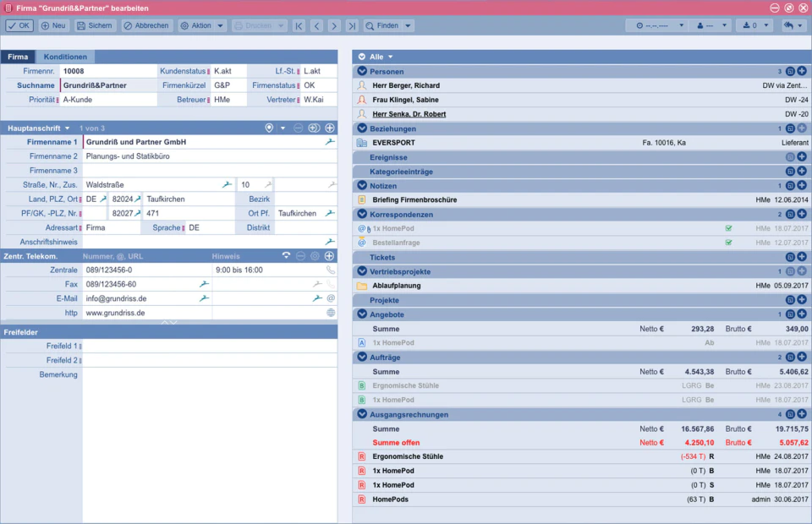Collapse the Ausgangsrechnungen section
The height and width of the screenshot is (524, 812).
(362, 414)
